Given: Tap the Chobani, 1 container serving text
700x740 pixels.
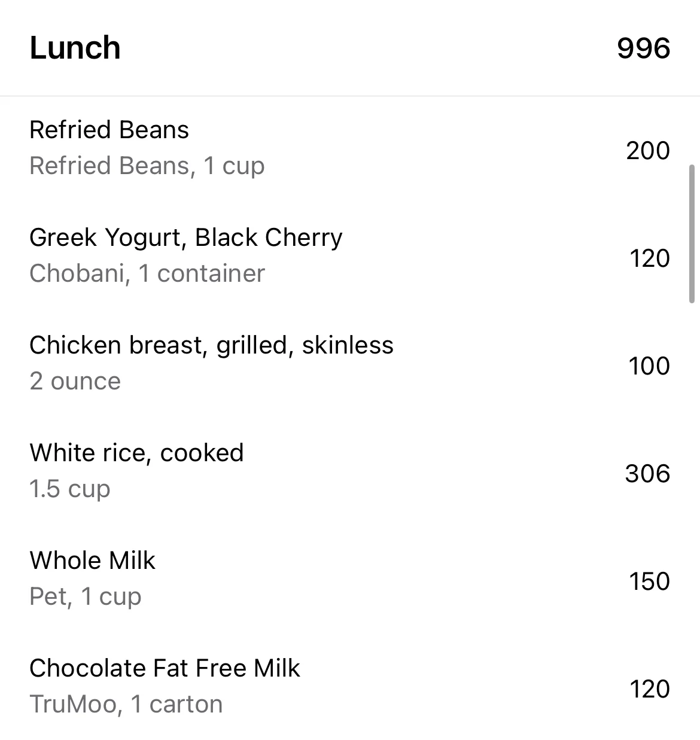Looking at the screenshot, I should (147, 274).
